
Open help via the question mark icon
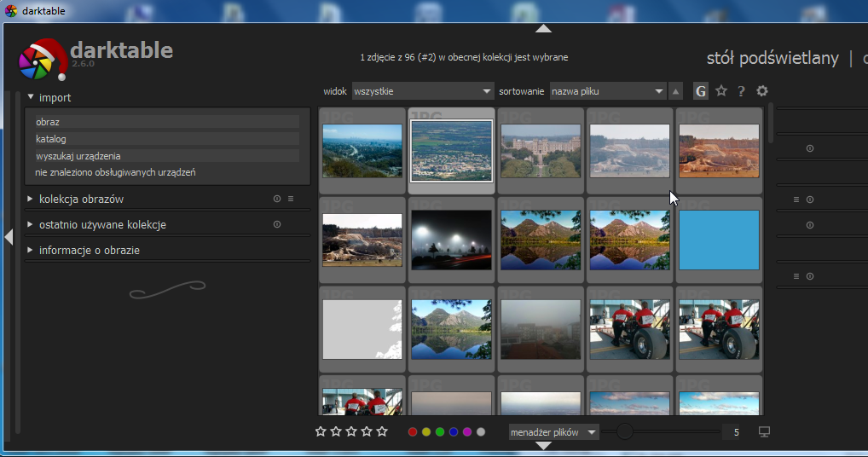click(x=741, y=91)
